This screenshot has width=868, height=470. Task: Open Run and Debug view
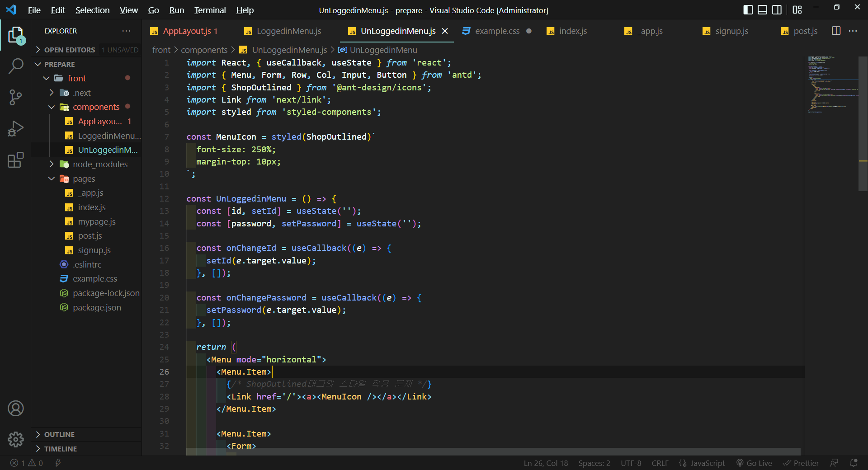[16, 129]
